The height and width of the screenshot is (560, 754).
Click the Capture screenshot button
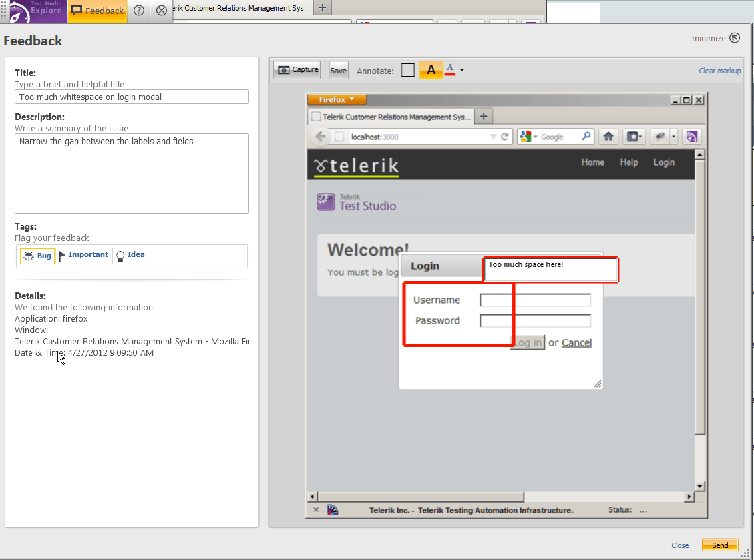(297, 70)
